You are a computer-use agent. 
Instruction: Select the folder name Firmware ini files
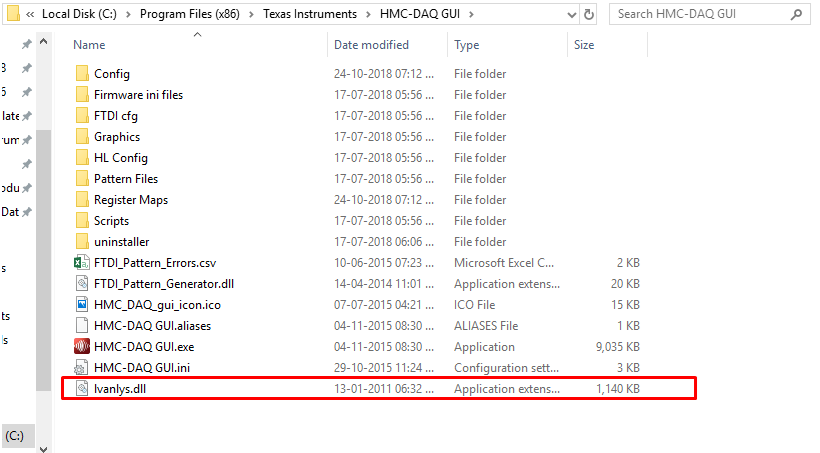(x=138, y=95)
